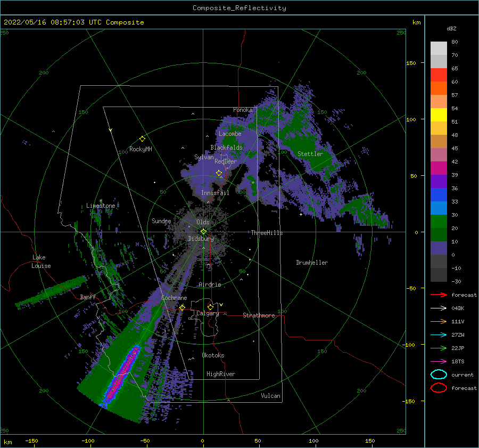
Task: Click the cyan 'current' oval symbol
Action: [x=439, y=374]
